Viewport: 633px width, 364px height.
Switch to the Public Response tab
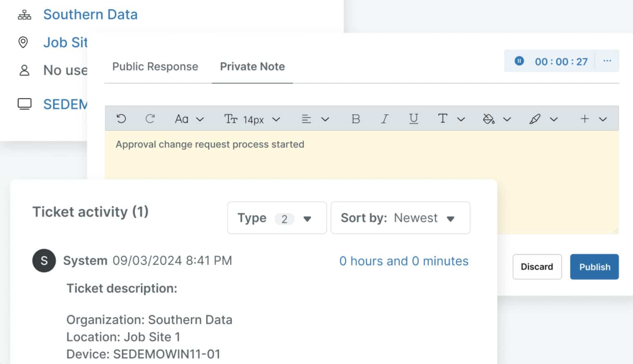click(155, 67)
